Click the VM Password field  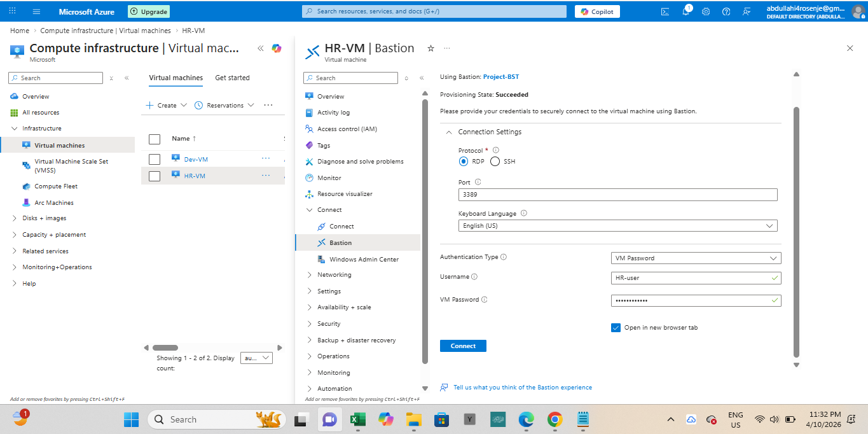click(696, 300)
